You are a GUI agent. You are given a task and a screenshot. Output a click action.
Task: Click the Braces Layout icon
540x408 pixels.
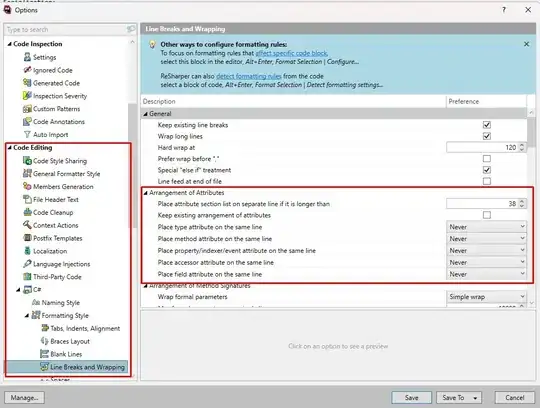(x=45, y=341)
